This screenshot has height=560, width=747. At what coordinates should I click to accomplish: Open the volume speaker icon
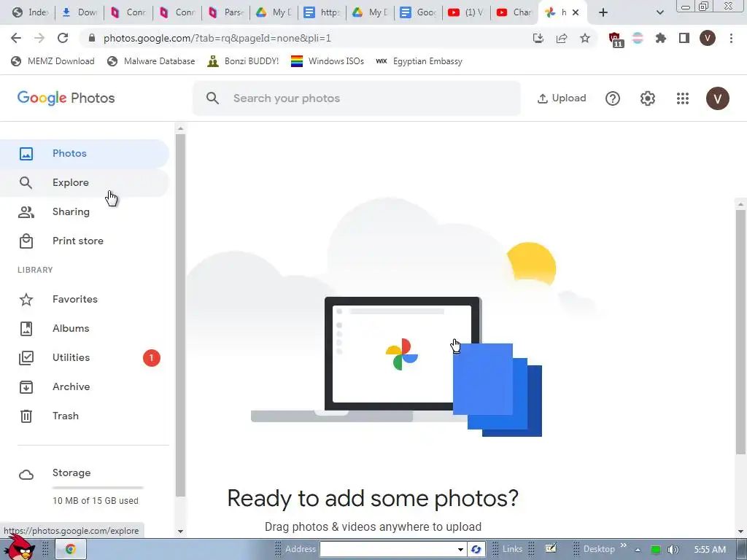672,550
